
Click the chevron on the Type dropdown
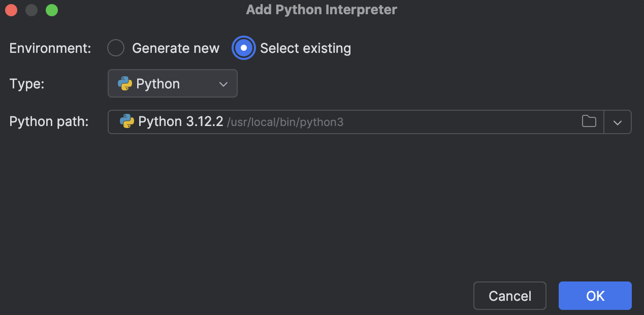(223, 83)
